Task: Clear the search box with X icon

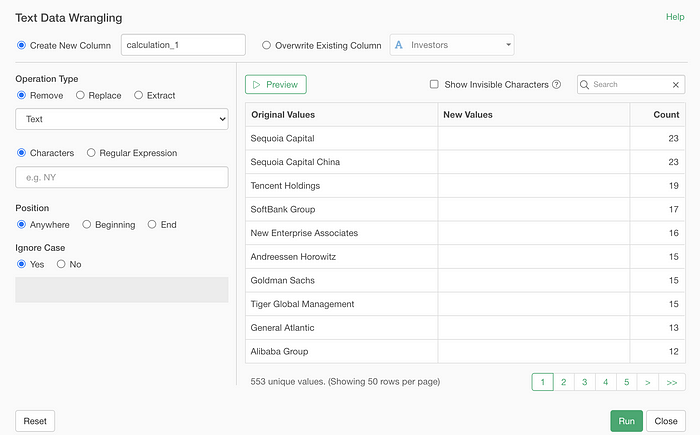Action: [675, 85]
